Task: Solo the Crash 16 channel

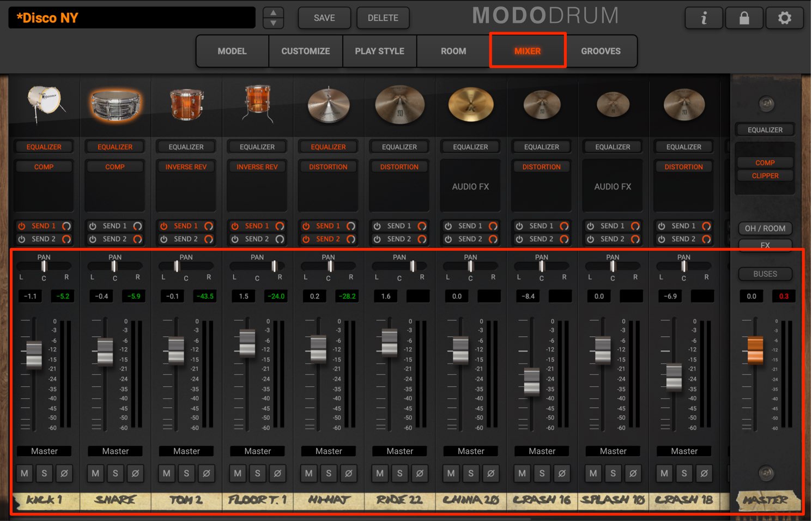Action: 542,473
